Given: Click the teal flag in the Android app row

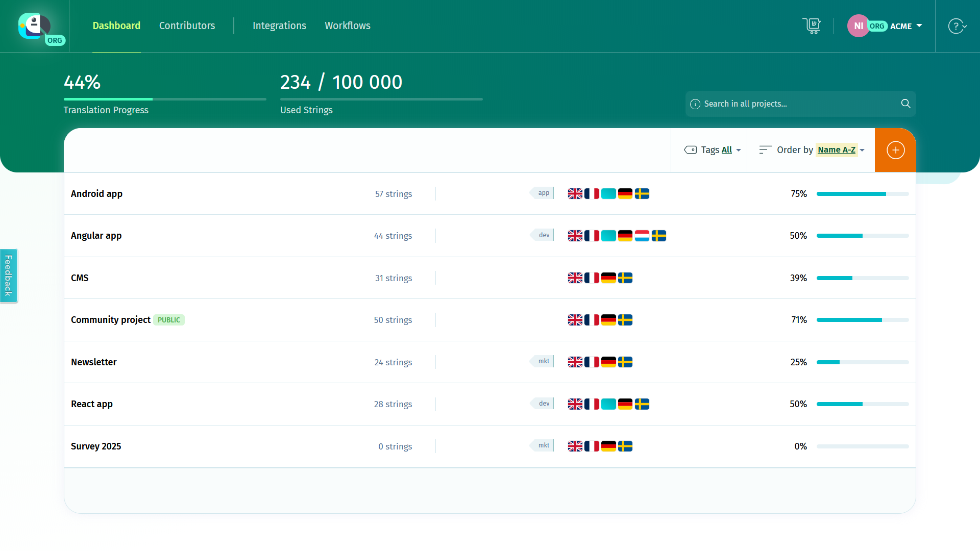Looking at the screenshot, I should point(608,194).
